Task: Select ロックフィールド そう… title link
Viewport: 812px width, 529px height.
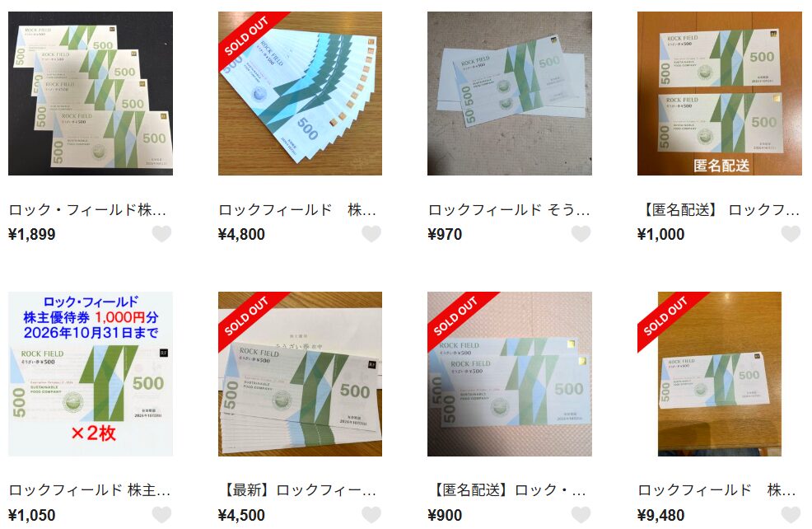Action: click(509, 210)
